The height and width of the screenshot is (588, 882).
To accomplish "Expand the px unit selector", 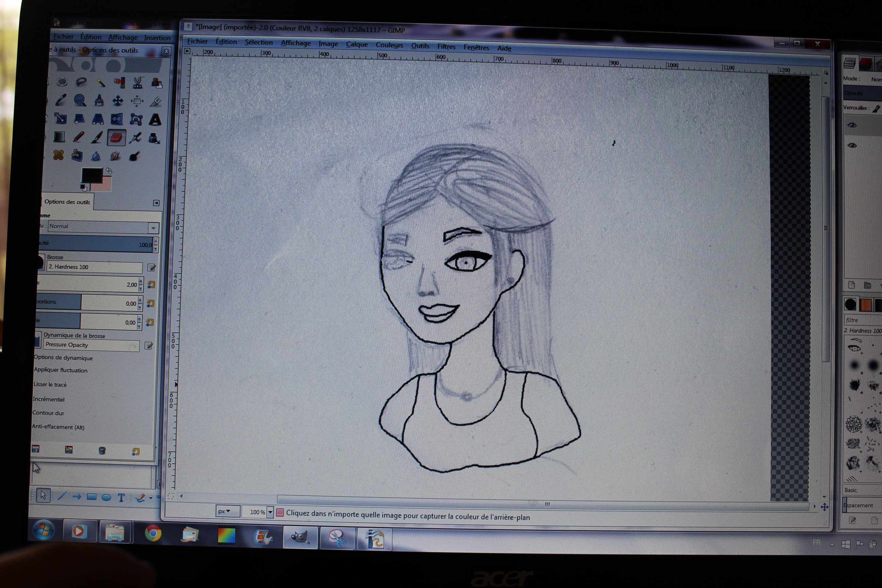I will click(227, 511).
